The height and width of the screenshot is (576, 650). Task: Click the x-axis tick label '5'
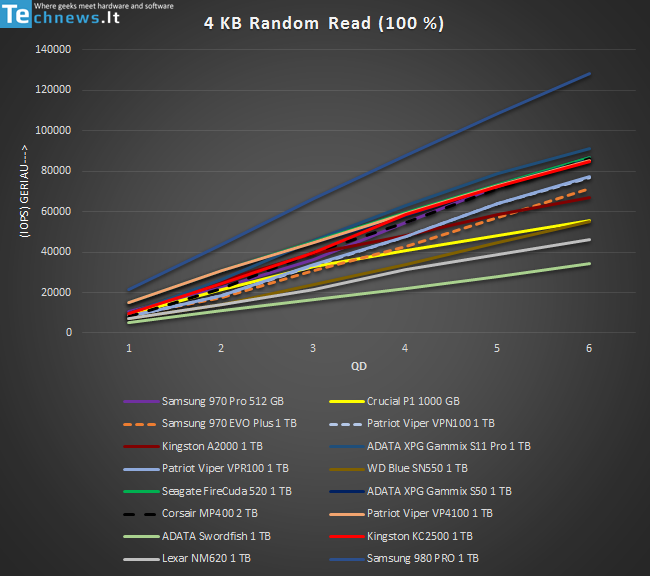click(x=497, y=348)
